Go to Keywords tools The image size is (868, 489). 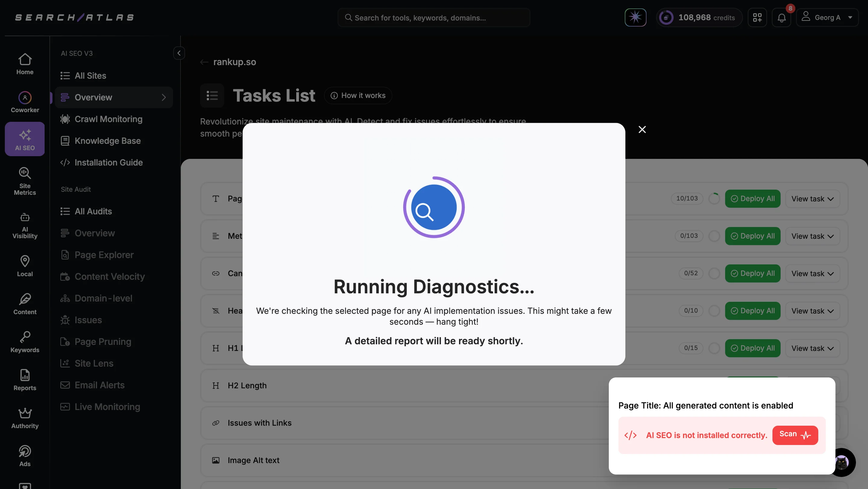(x=25, y=342)
